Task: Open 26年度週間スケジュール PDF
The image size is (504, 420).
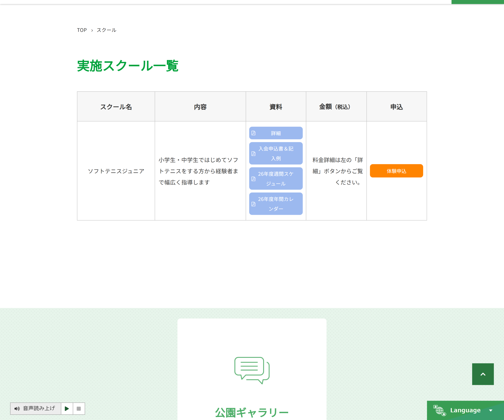Action: 276,179
